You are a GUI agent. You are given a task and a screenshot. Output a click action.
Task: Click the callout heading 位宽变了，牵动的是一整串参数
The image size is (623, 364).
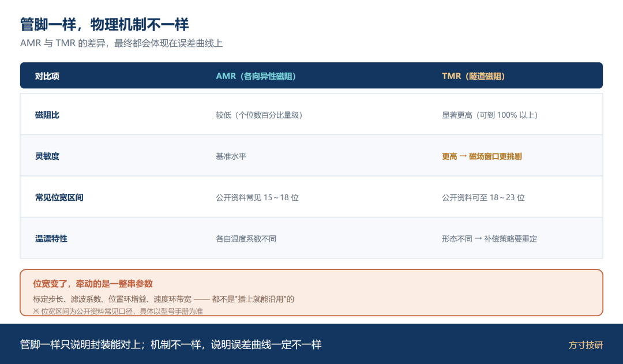coord(93,284)
